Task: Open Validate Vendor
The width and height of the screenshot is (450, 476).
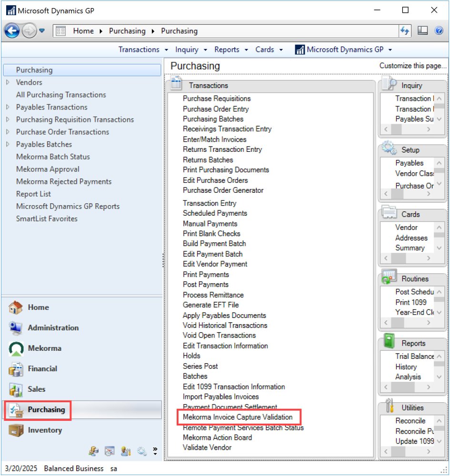Action: [207, 447]
